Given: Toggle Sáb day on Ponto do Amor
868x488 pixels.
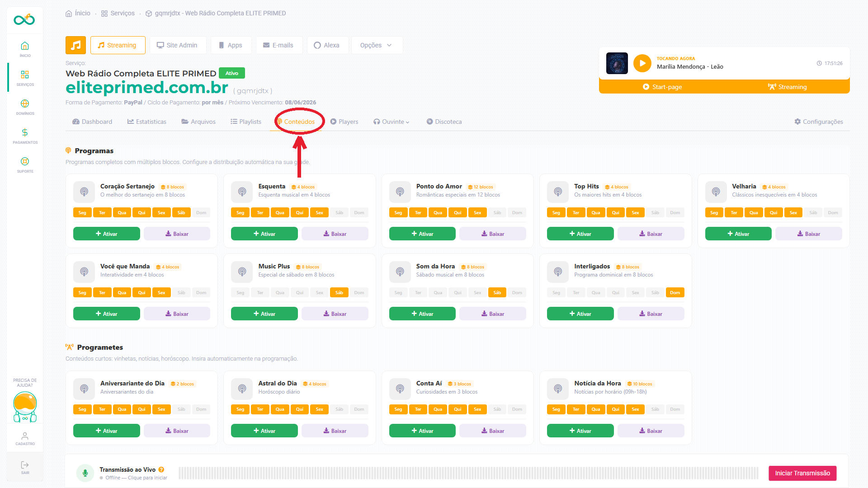Looking at the screenshot, I should [497, 213].
